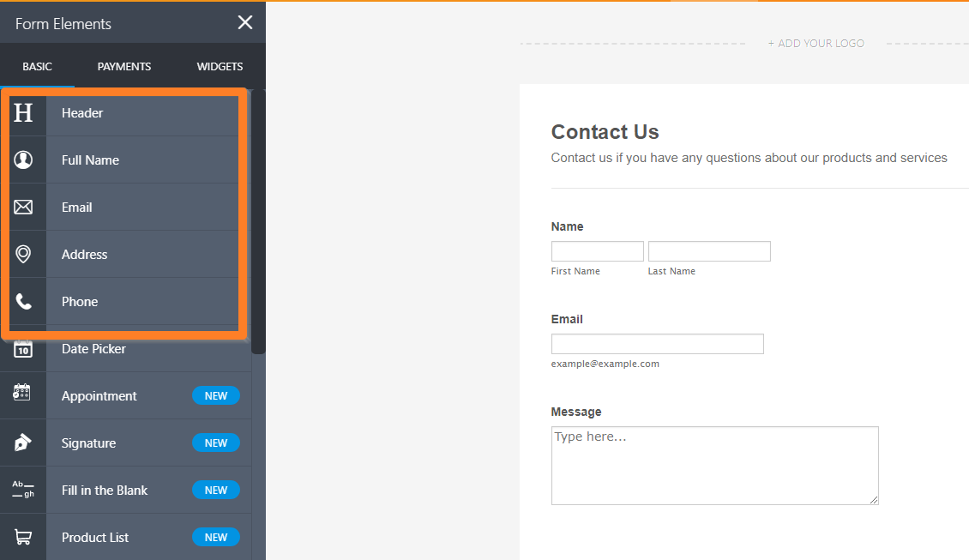
Task: Focus the Last Name input field
Action: click(709, 251)
